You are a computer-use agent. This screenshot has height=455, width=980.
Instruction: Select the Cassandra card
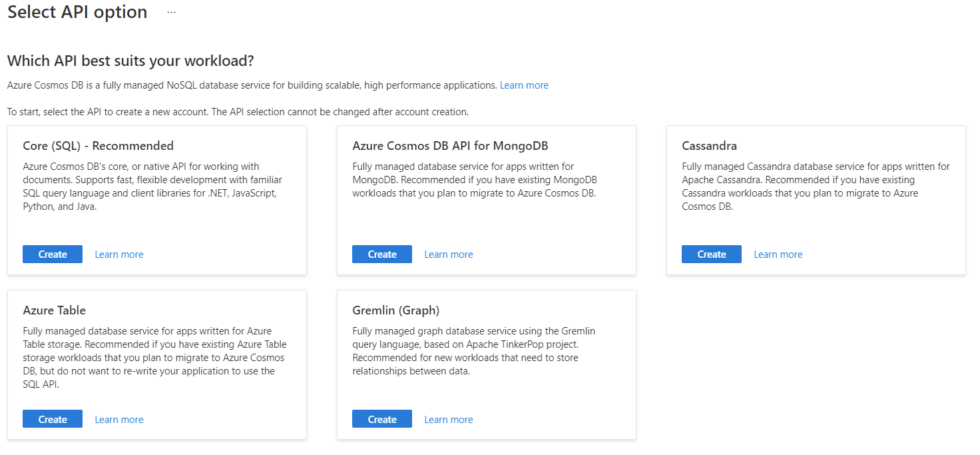(x=816, y=200)
